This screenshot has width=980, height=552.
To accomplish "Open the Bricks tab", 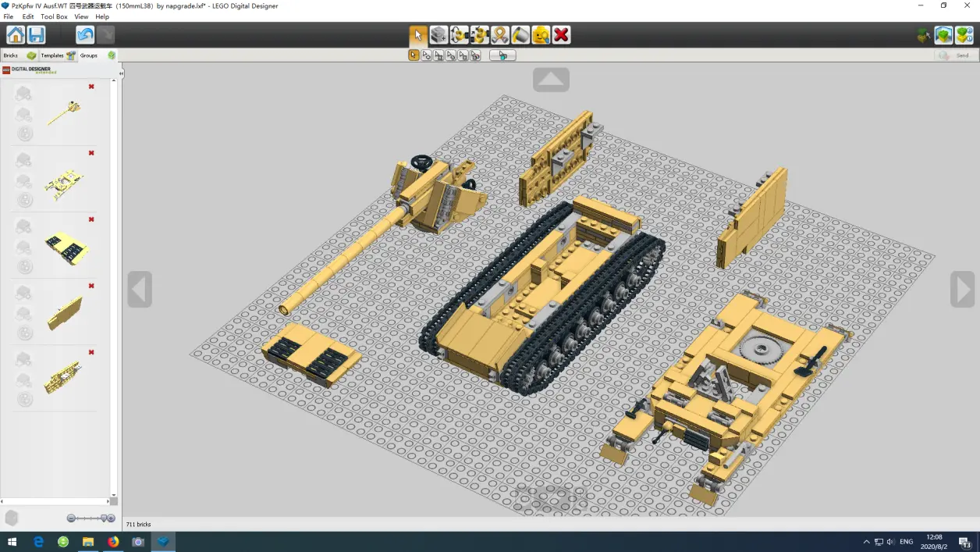I will 20,55.
